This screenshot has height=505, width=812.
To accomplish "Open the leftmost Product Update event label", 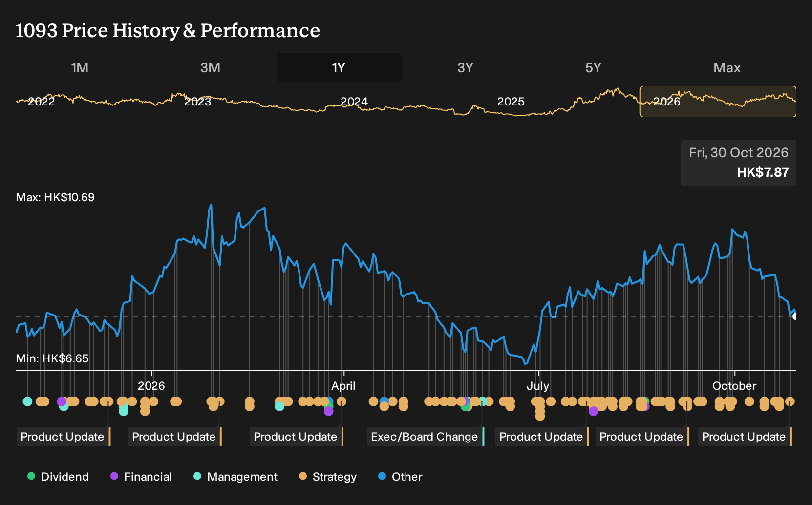I will (64, 437).
